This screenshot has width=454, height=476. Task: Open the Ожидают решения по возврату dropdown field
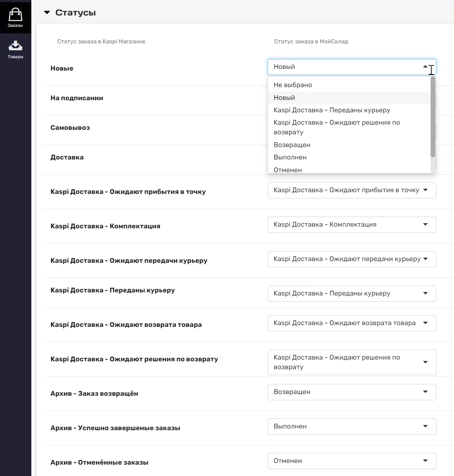(x=352, y=362)
